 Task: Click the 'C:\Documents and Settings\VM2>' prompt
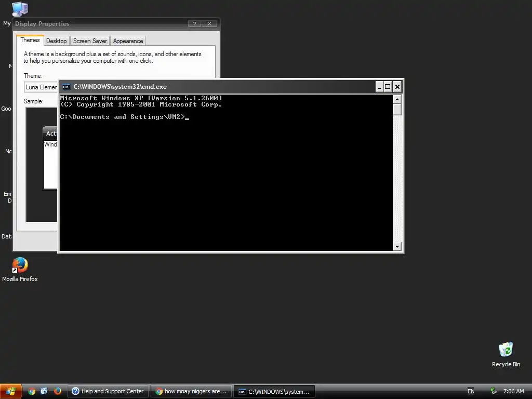[x=123, y=117]
